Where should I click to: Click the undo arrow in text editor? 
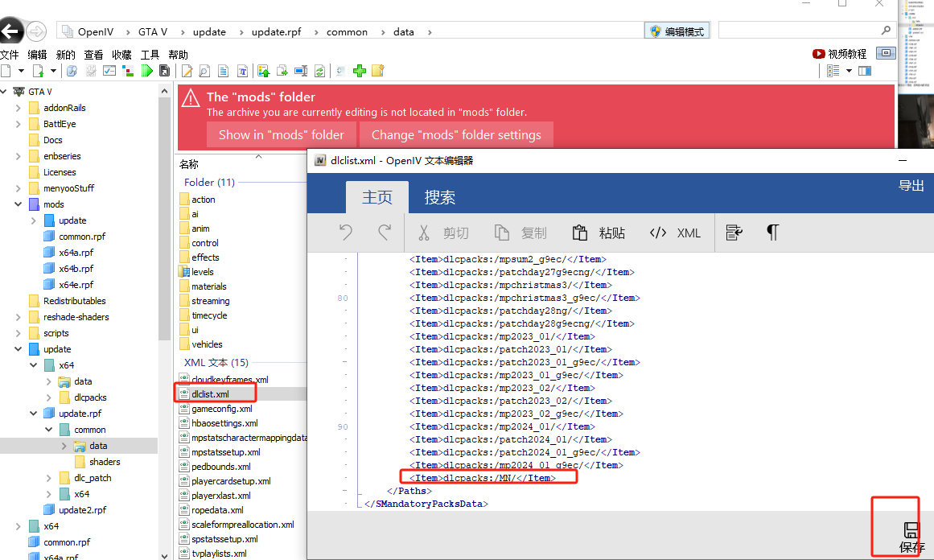click(346, 233)
